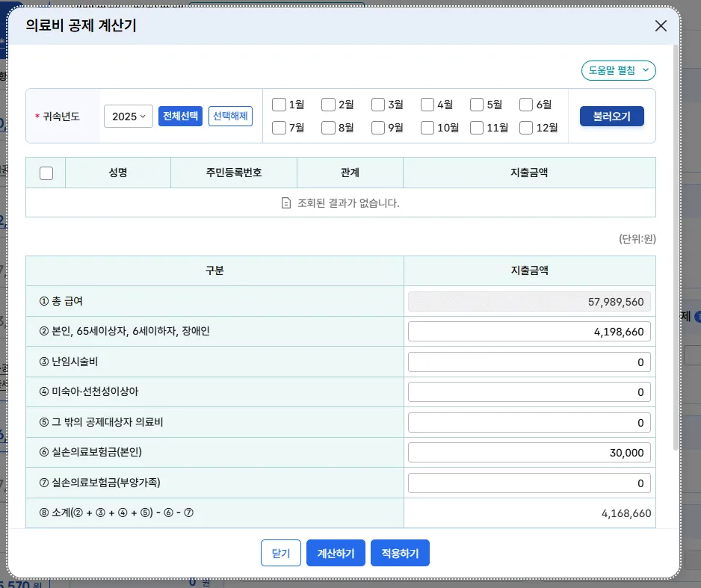Expand the 도움말 펼침 help section
The image size is (701, 588).
pos(618,70)
